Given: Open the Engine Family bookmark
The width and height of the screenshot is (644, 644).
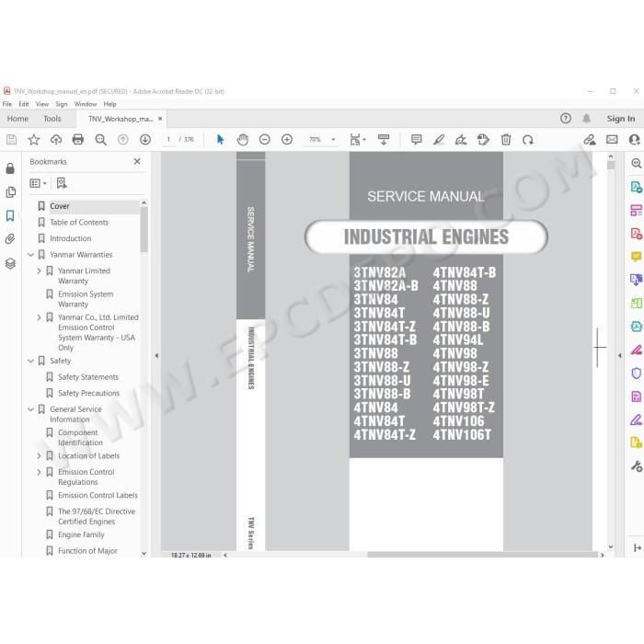Looking at the screenshot, I should click(81, 535).
